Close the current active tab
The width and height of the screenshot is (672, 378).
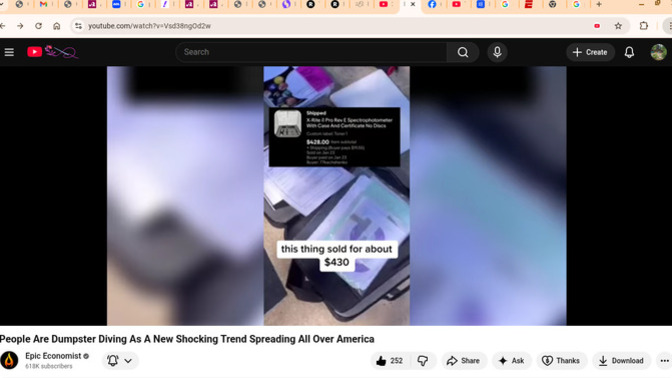(x=413, y=4)
